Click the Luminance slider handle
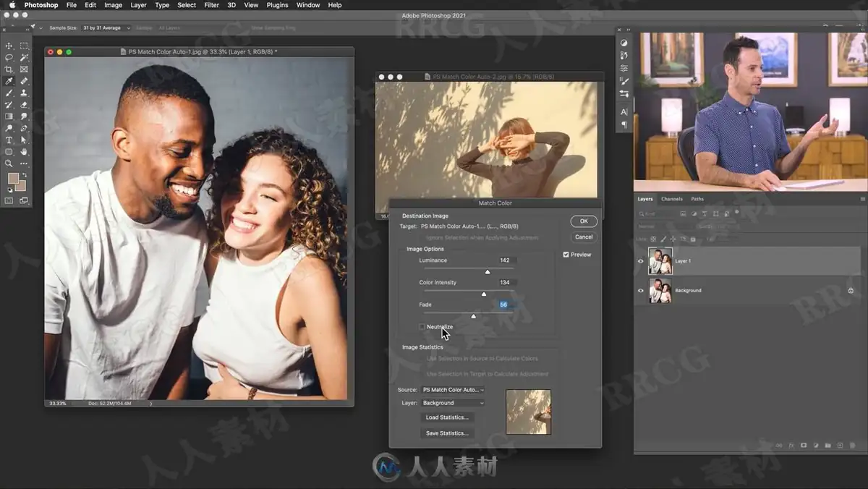This screenshot has width=868, height=489. click(x=488, y=272)
